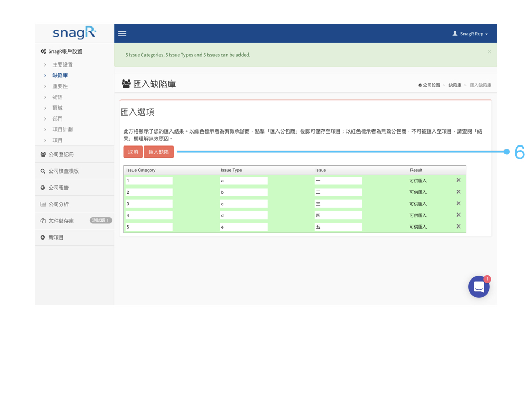Viewport: 532px width, 399px height.
Task: Click 公司設置 breadcrumb link
Action: [429, 85]
